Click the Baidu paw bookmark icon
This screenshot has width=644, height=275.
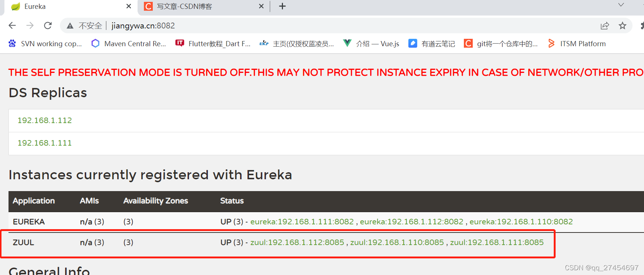12,43
